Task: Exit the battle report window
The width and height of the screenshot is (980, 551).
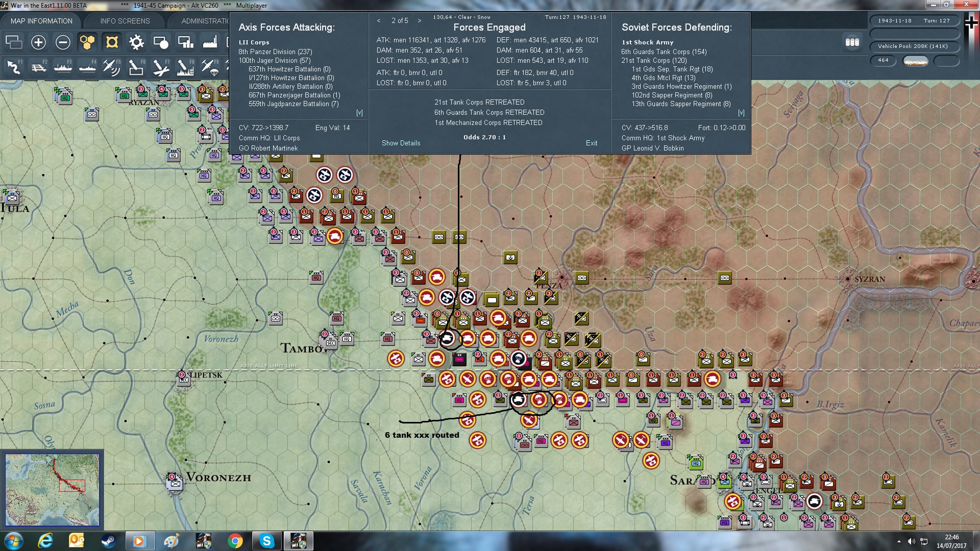Action: coord(592,143)
